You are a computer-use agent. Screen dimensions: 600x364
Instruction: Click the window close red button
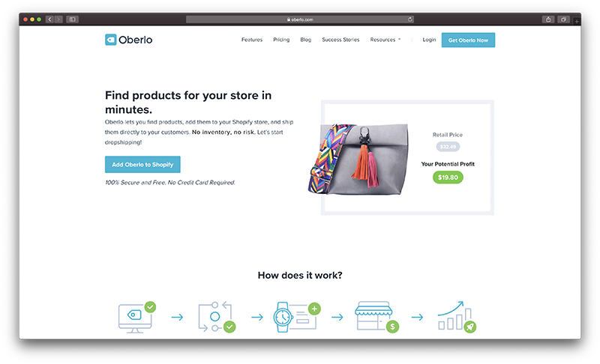tap(25, 19)
